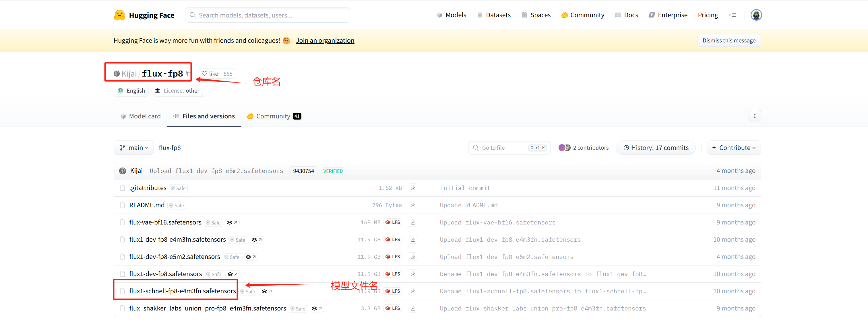Dismiss this message banner
Image resolution: width=868 pixels, height=334 pixels.
tap(728, 40)
